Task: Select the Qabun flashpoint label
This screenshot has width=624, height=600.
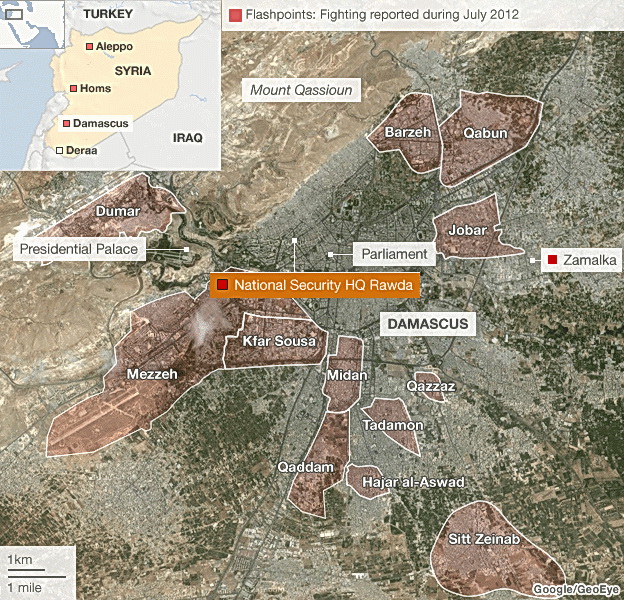Action: [486, 133]
